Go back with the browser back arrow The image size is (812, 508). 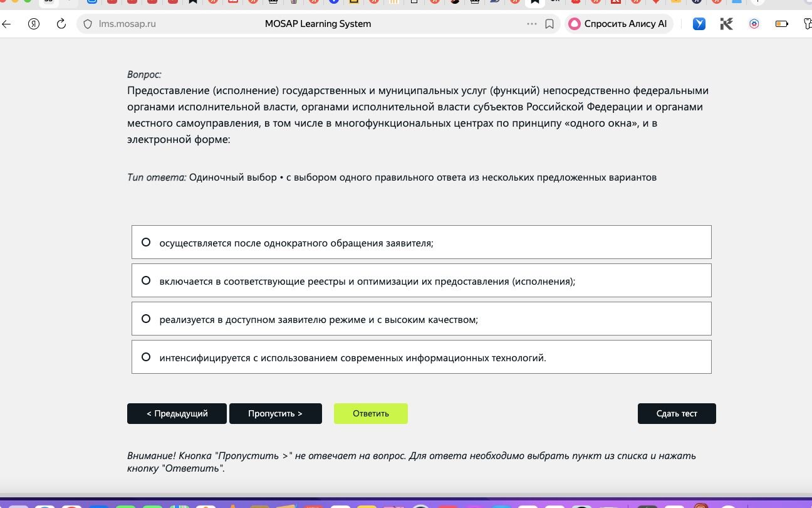(x=6, y=24)
